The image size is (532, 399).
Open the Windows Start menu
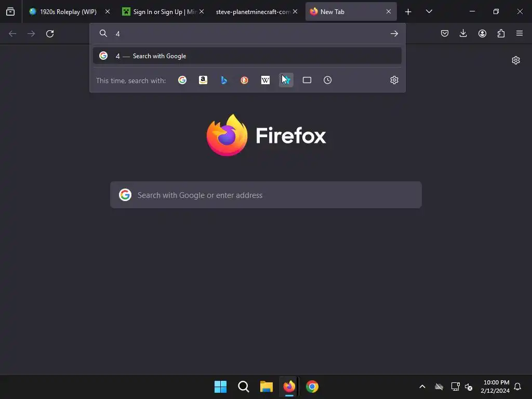(x=220, y=387)
